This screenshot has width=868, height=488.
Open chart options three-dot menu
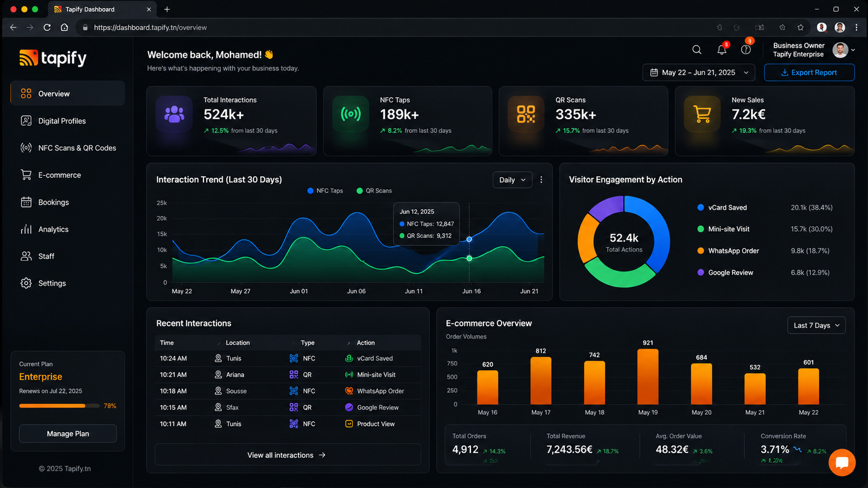[x=541, y=179]
